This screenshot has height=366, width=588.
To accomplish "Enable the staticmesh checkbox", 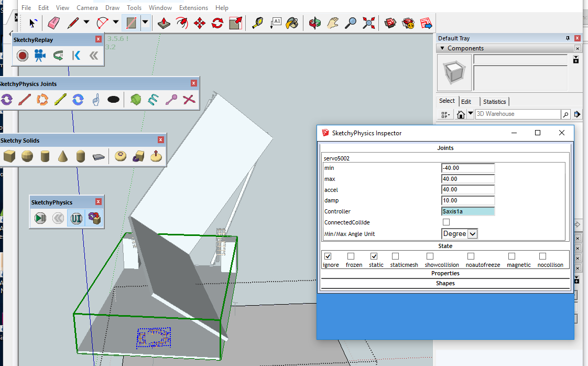I will tap(395, 256).
